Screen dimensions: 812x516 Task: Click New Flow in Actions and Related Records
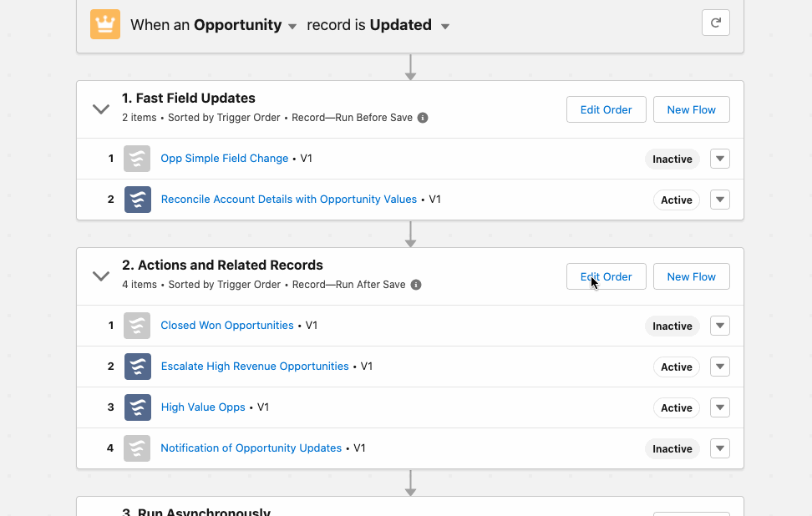tap(691, 276)
